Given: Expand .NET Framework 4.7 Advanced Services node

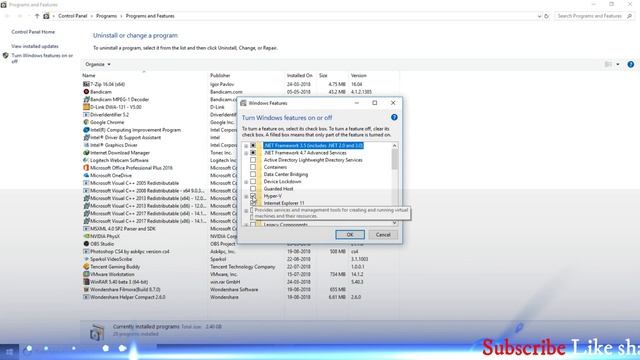Looking at the screenshot, I should (x=246, y=153).
